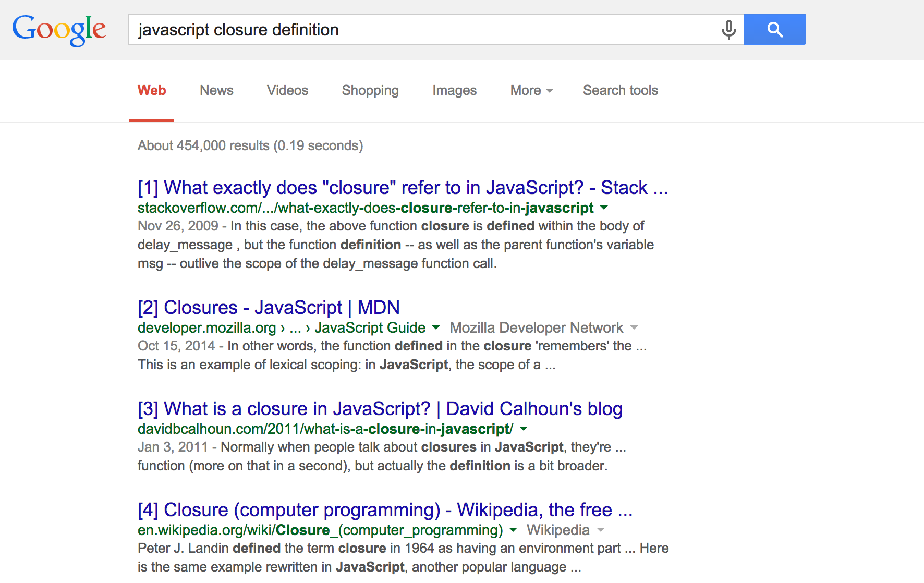
Task: Click the 'Oct 15, 2014' result snippet
Action: point(392,355)
